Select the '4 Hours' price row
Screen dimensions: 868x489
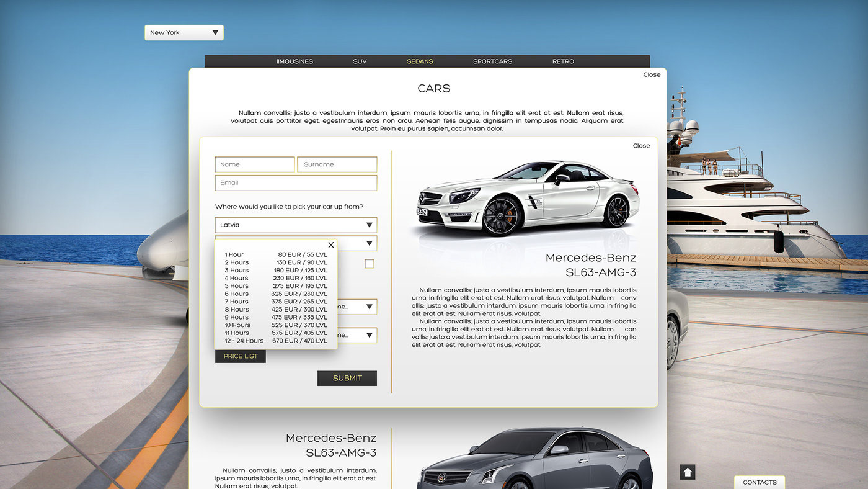[276, 278]
